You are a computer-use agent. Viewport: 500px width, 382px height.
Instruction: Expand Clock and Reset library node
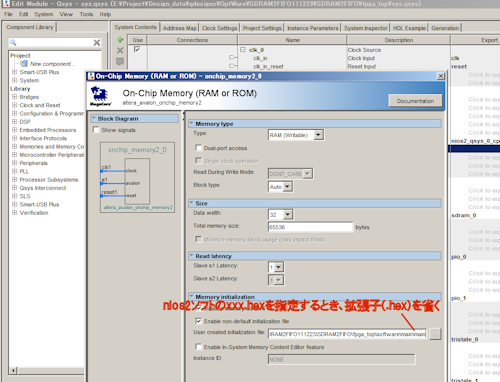(14, 105)
